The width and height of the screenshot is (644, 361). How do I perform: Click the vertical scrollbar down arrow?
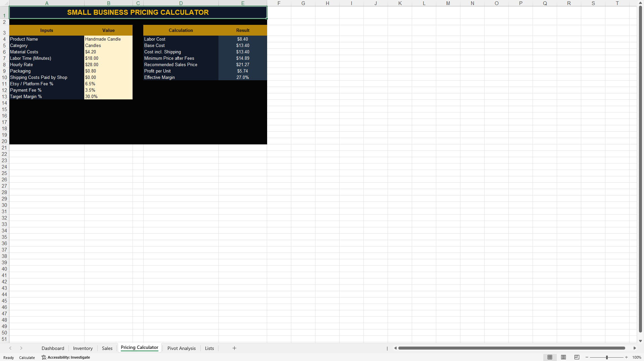[x=640, y=341]
